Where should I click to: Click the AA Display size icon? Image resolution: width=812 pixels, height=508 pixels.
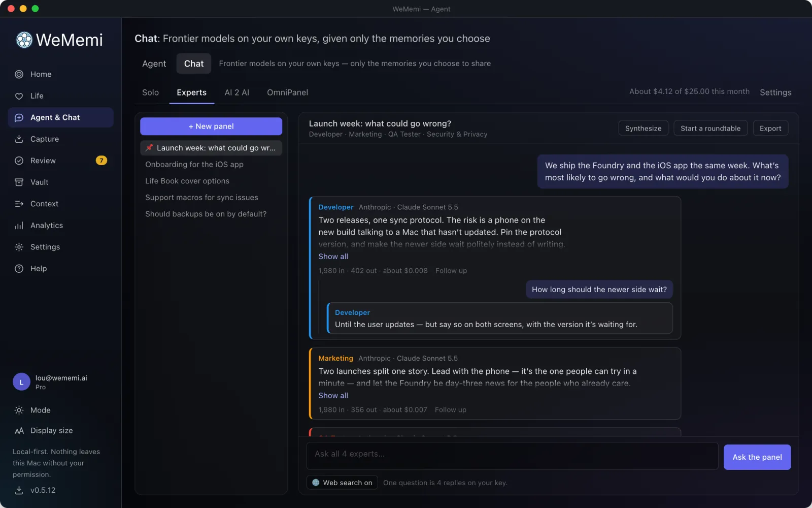(x=19, y=431)
